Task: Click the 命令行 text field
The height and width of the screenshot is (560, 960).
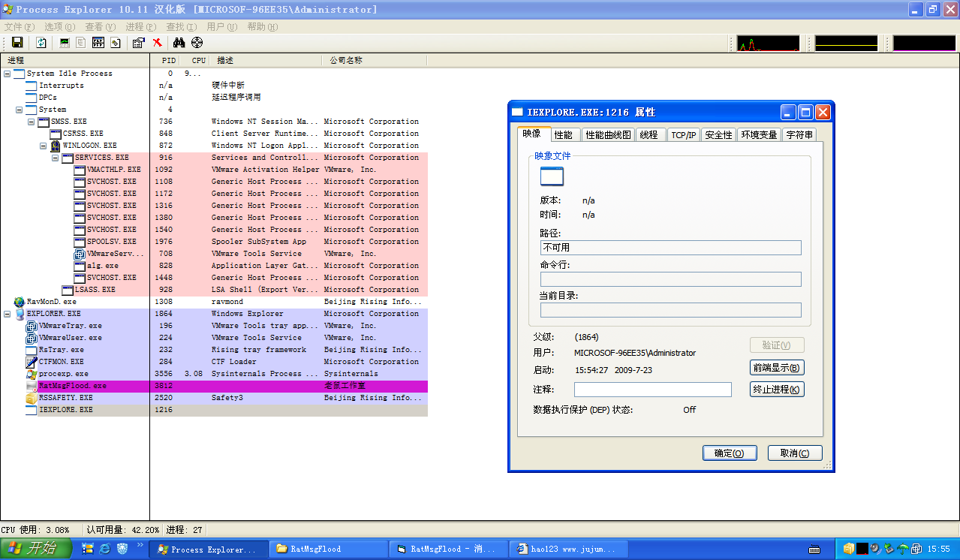Action: click(x=671, y=279)
